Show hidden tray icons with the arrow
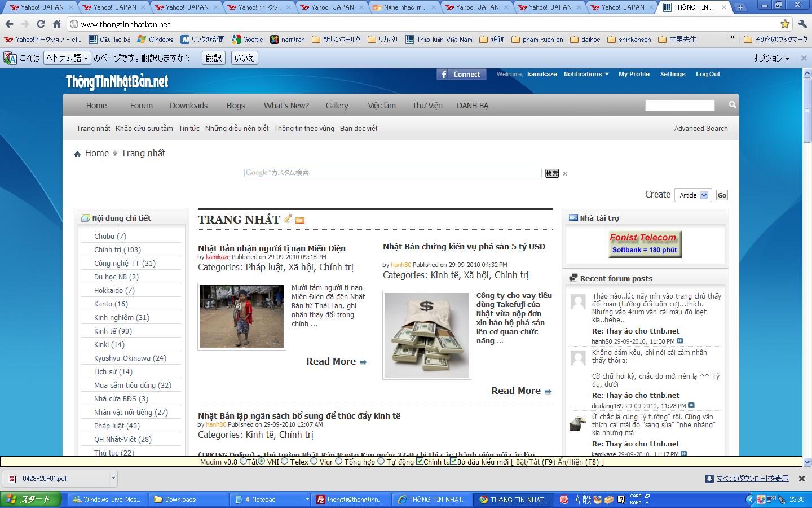812x508 pixels. tap(749, 500)
